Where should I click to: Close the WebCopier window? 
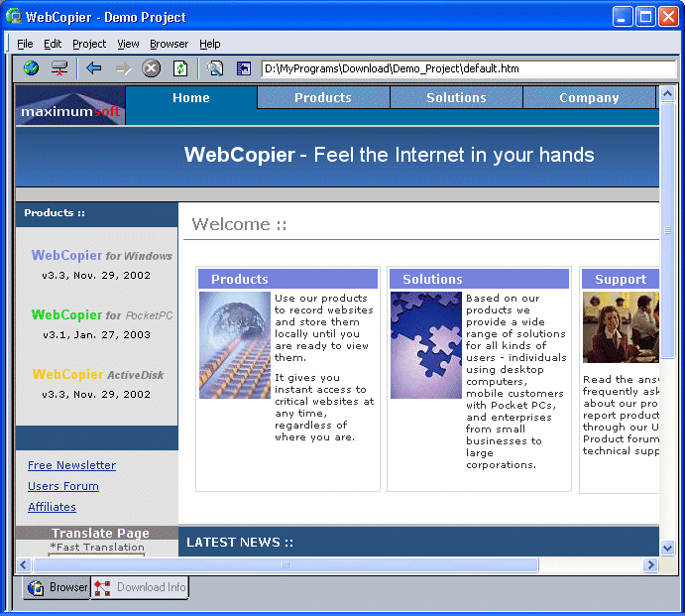[x=668, y=17]
